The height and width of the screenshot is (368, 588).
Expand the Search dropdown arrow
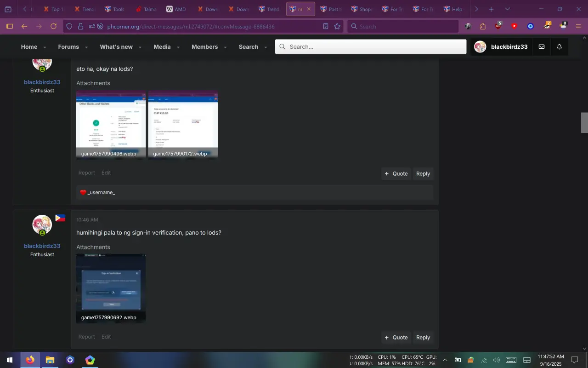266,47
